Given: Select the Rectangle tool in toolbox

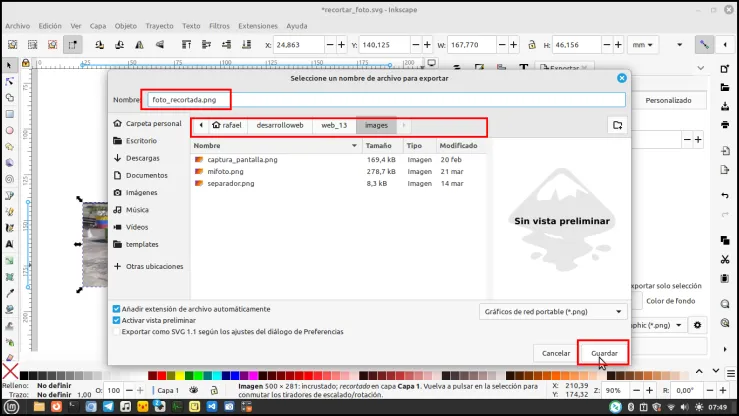Looking at the screenshot, I should point(9,114).
